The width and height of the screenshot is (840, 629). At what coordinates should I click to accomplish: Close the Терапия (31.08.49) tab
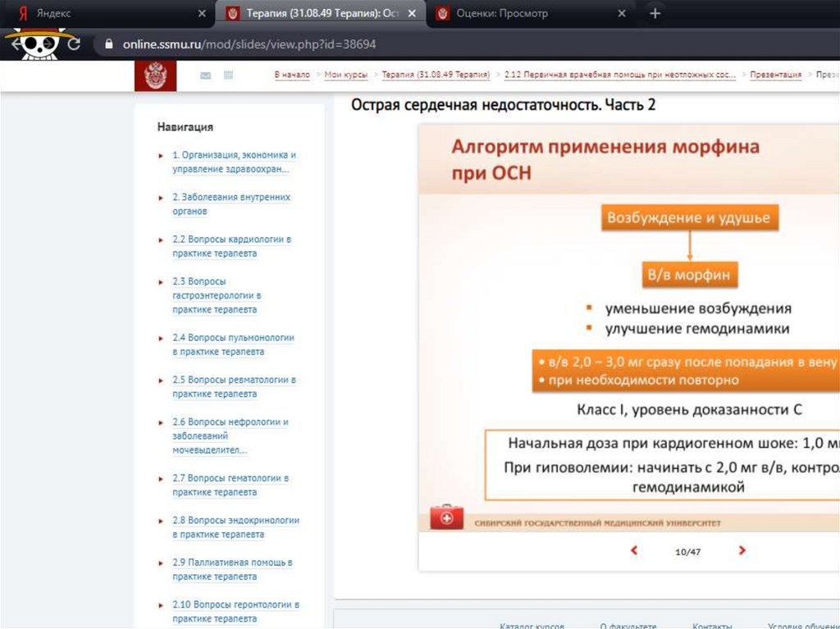[412, 13]
